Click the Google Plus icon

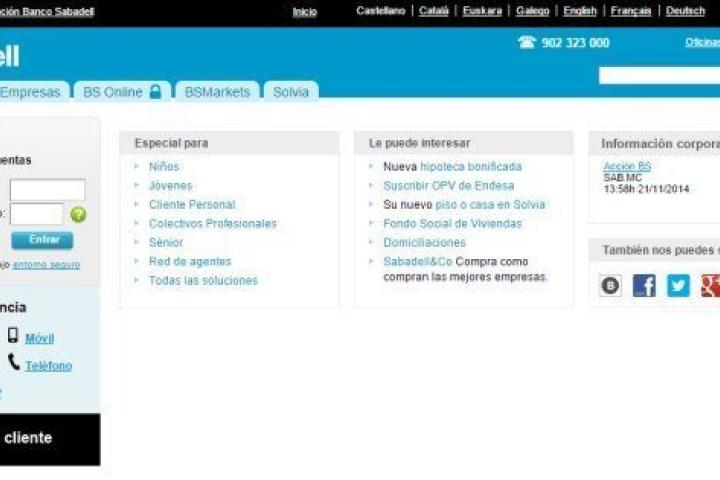click(x=709, y=286)
